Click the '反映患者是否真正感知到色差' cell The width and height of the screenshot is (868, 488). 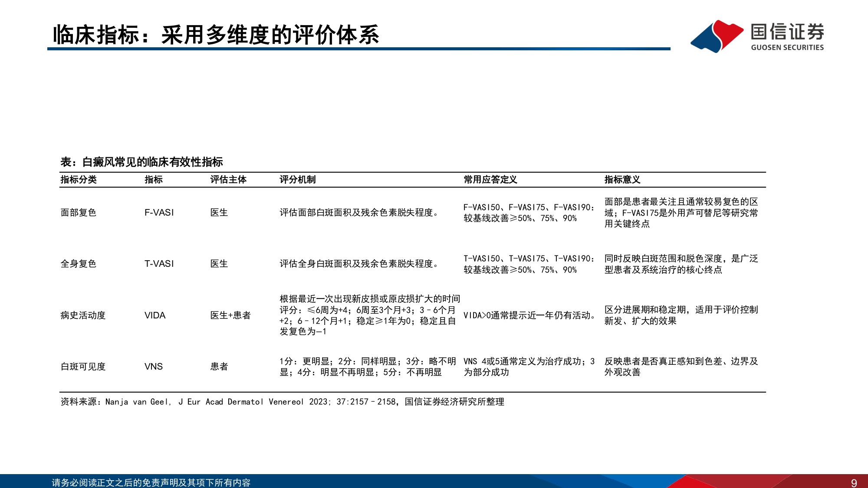tap(681, 367)
